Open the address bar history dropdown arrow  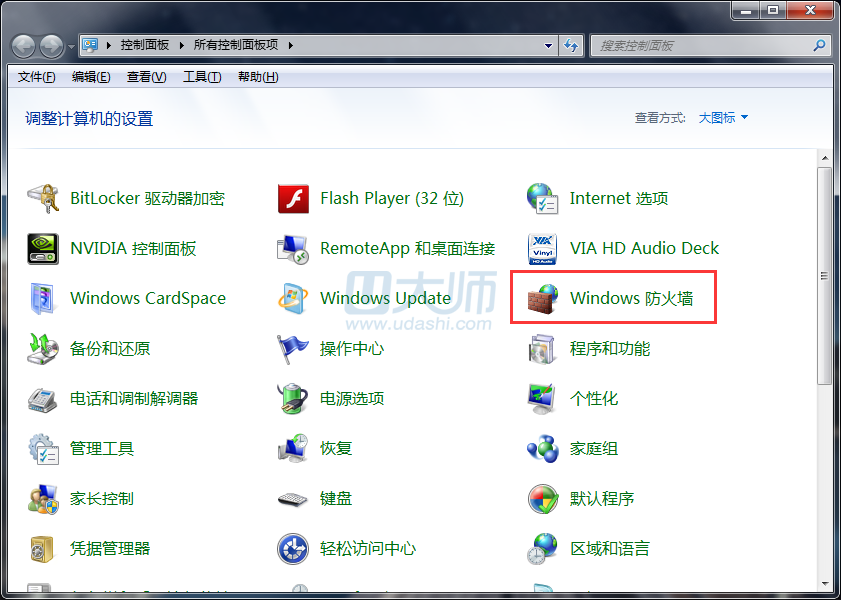(x=548, y=45)
